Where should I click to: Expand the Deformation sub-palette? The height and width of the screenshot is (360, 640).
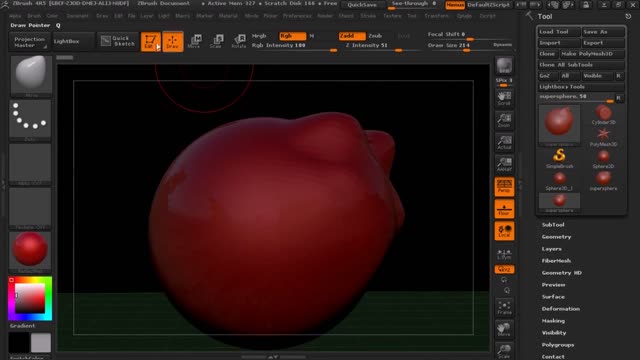pos(560,309)
